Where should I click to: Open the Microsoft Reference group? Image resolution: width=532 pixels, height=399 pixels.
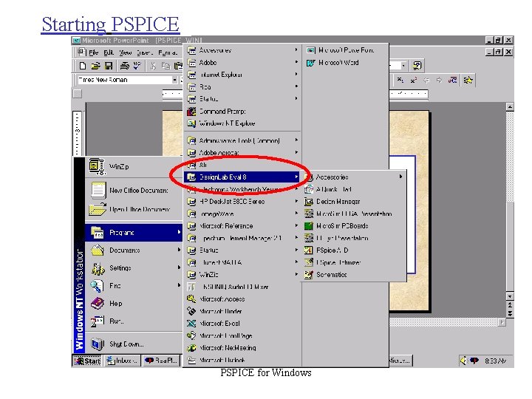242,225
